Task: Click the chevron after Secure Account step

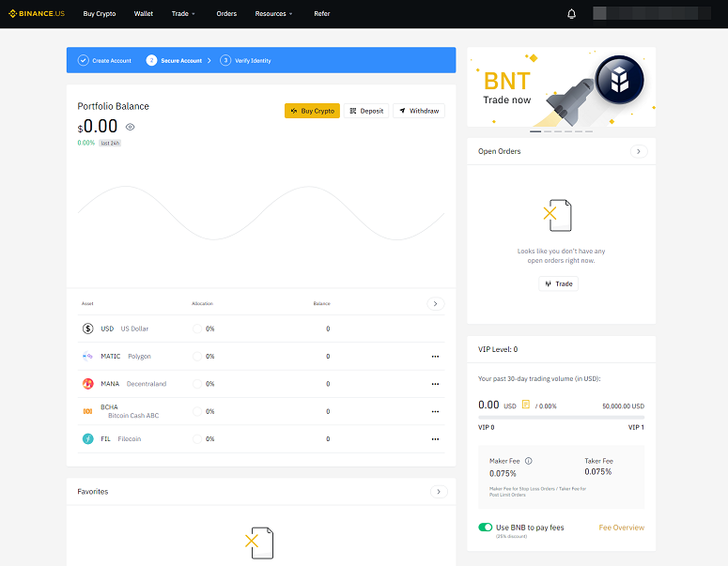Action: tap(209, 60)
